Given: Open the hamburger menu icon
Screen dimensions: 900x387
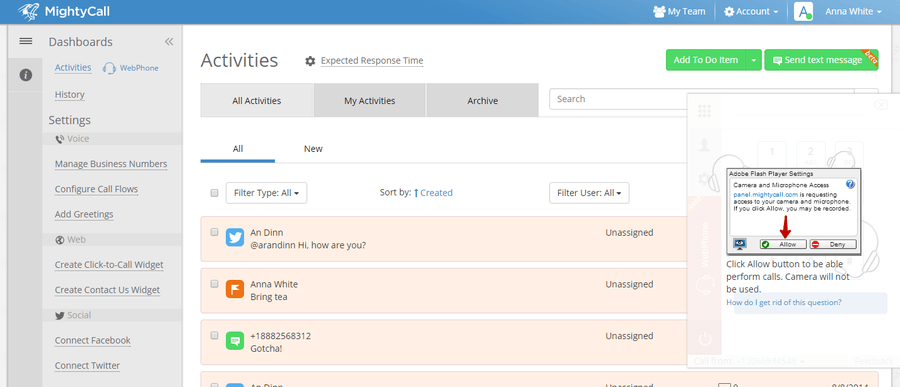Looking at the screenshot, I should [x=26, y=41].
